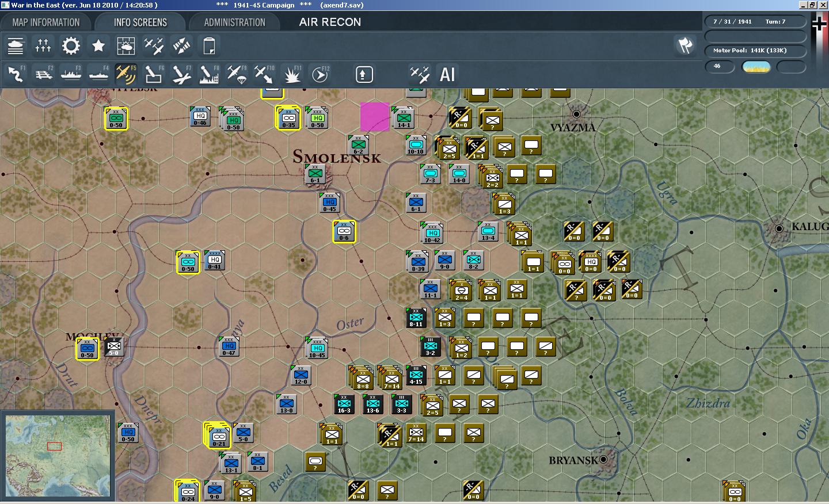
Task: Select the F1 move mode icon
Action: tap(16, 74)
